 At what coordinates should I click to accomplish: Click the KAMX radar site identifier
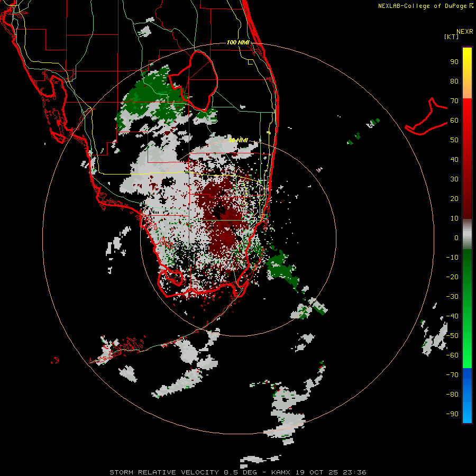pos(281,472)
